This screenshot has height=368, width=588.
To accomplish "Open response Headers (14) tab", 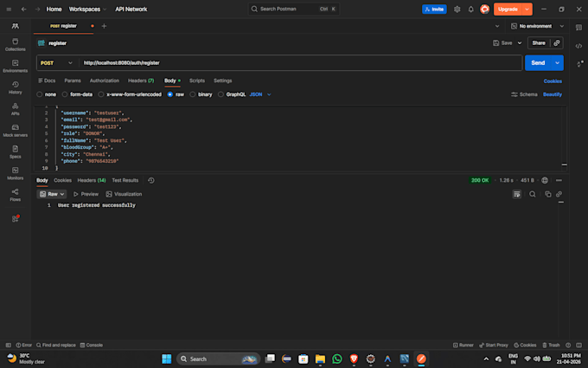I will [x=92, y=180].
